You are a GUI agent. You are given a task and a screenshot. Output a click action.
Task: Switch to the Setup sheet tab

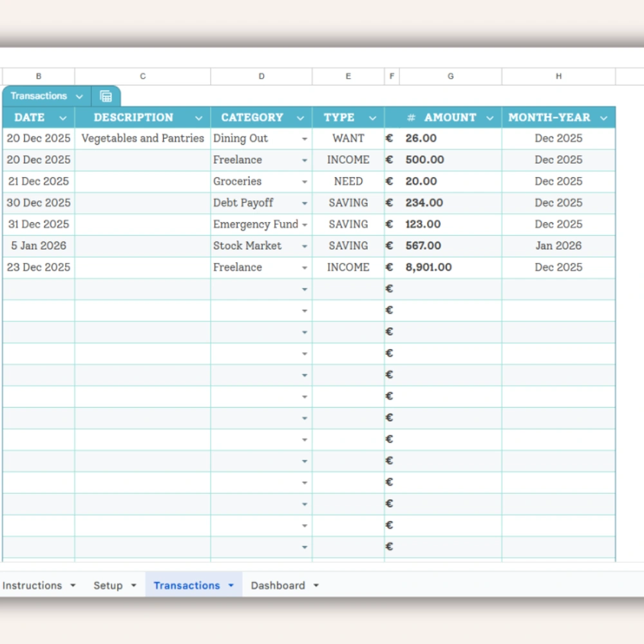click(x=108, y=585)
